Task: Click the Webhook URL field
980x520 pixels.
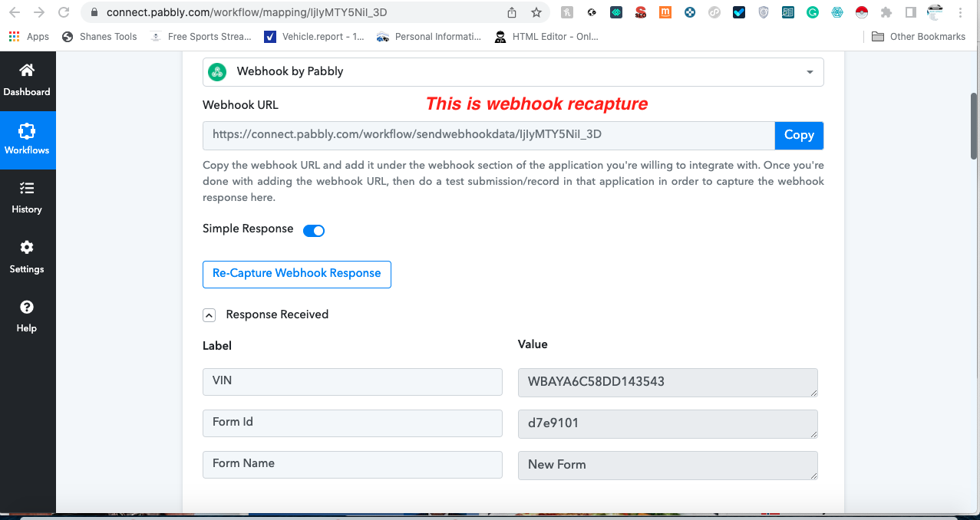Action: pyautogui.click(x=489, y=135)
